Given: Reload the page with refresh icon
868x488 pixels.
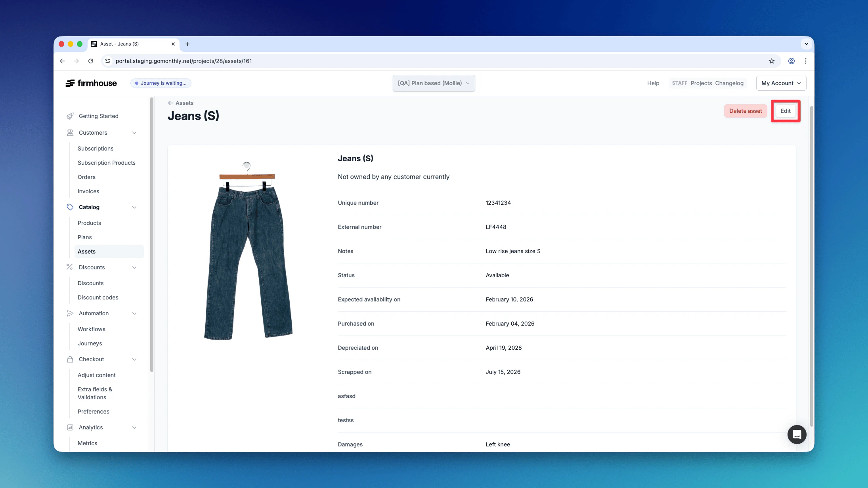Looking at the screenshot, I should point(91,61).
